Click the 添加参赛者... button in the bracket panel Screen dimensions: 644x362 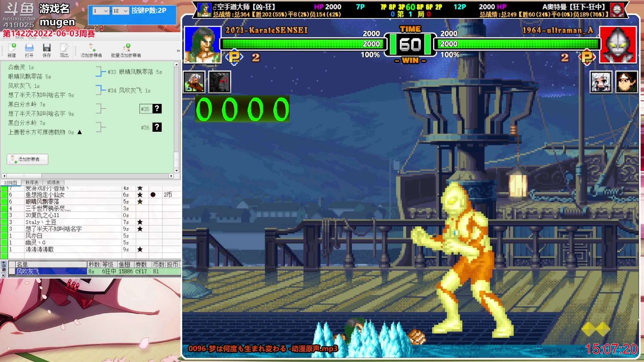click(x=28, y=159)
